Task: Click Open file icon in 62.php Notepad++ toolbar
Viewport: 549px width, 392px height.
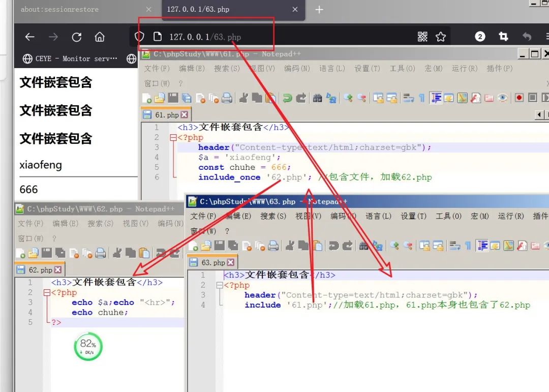Action: click(33, 253)
